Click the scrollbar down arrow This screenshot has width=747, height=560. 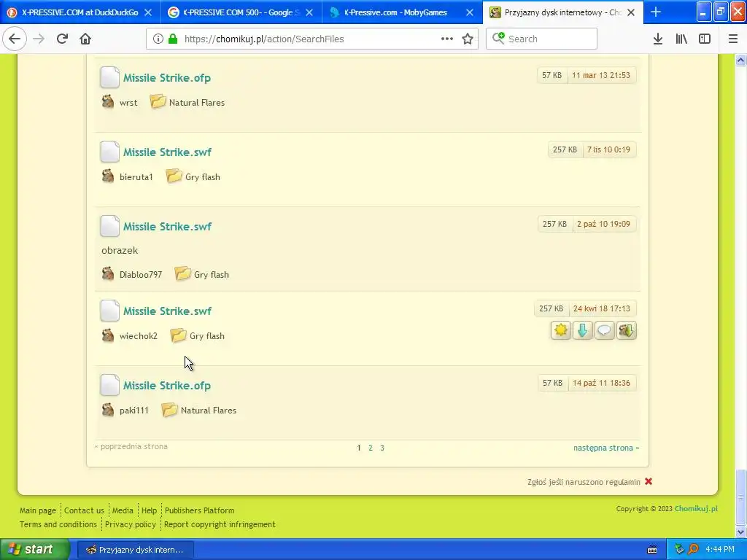tap(741, 532)
